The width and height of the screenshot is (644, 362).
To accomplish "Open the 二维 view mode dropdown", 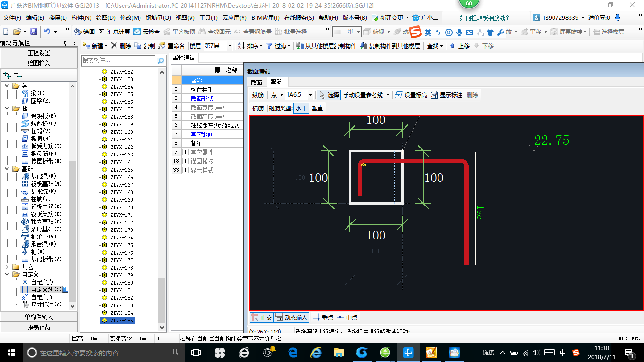I will click(347, 32).
